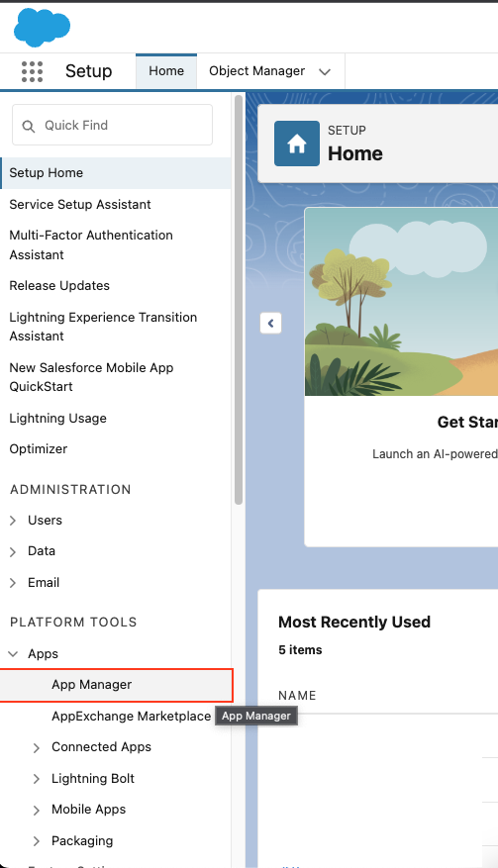
Task: Click the ADMINISTRATION section heading
Action: click(x=70, y=490)
